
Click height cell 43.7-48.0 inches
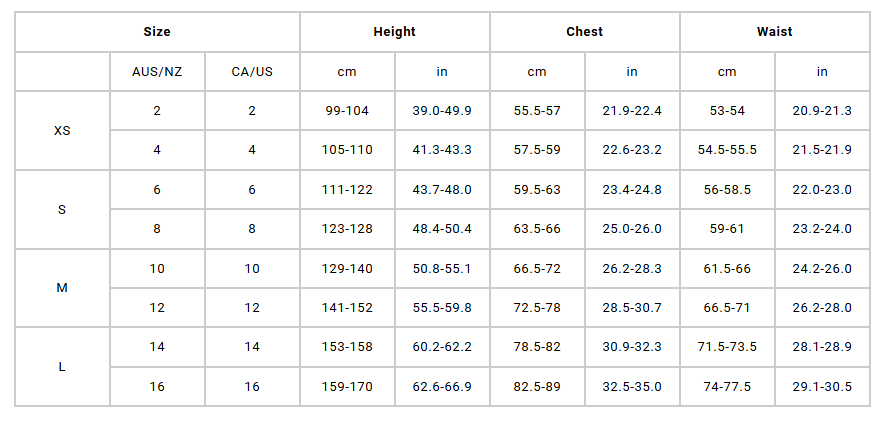[442, 189]
